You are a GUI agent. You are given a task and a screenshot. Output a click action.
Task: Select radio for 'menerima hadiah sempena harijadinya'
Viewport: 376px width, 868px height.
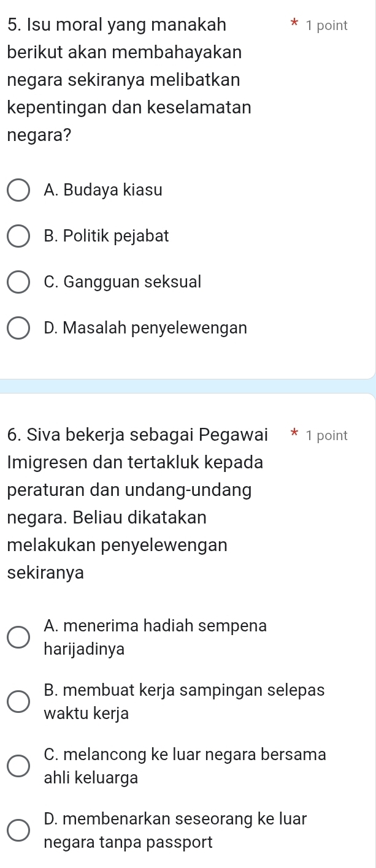tap(18, 638)
